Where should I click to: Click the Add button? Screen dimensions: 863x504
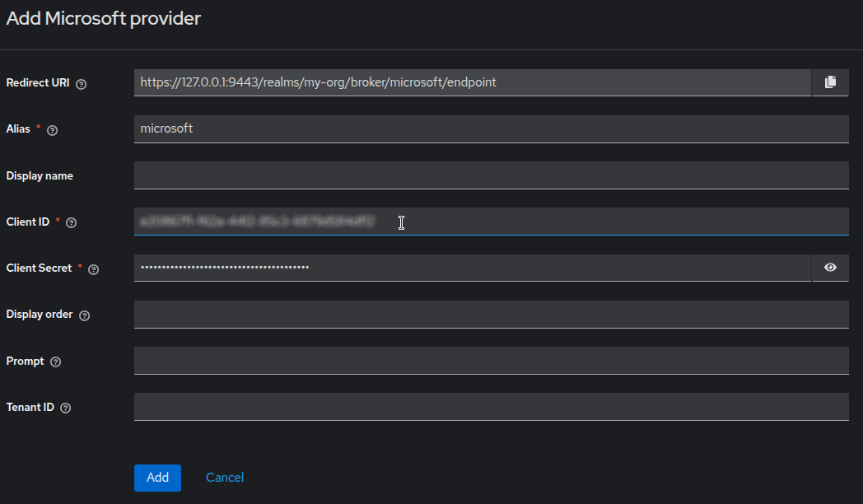click(157, 478)
